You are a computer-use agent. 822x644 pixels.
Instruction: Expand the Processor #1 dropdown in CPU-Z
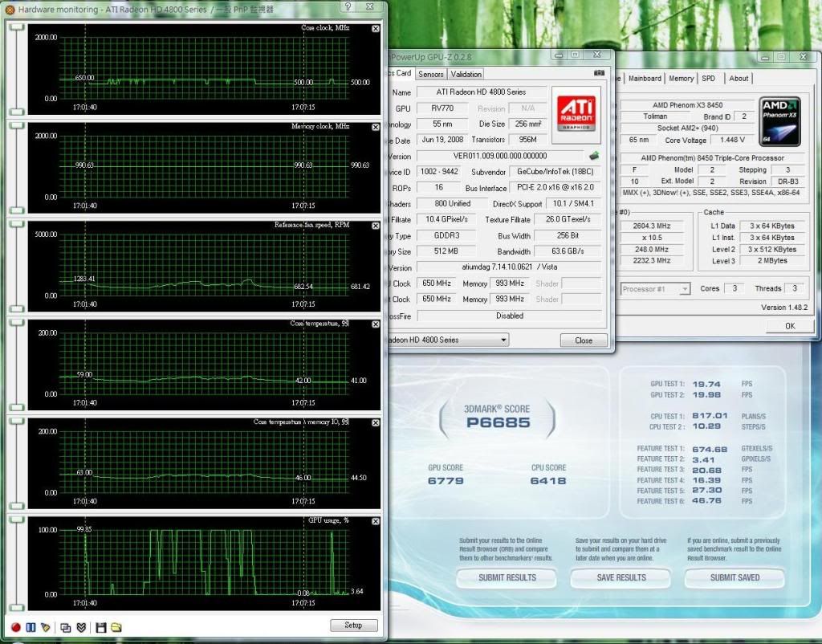[x=684, y=289]
